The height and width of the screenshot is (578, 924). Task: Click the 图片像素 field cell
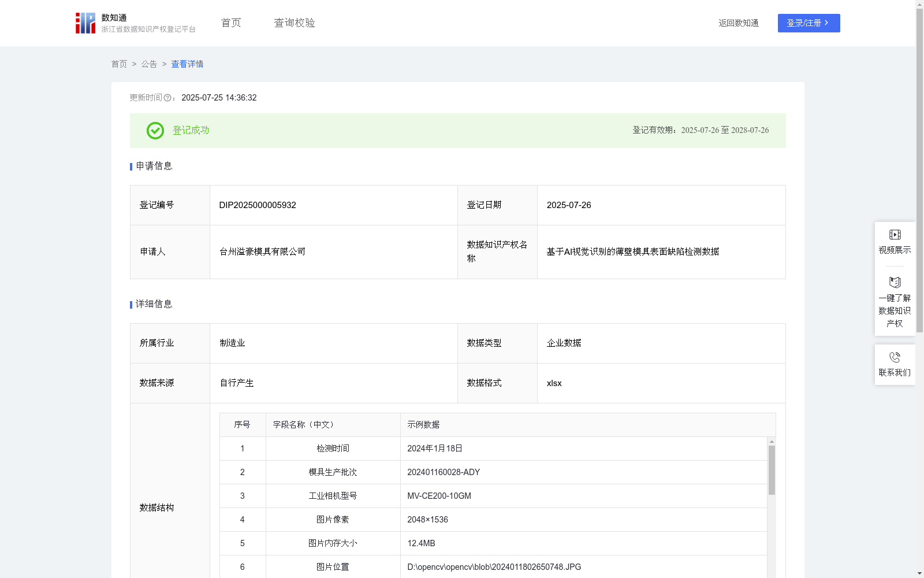coord(333,520)
